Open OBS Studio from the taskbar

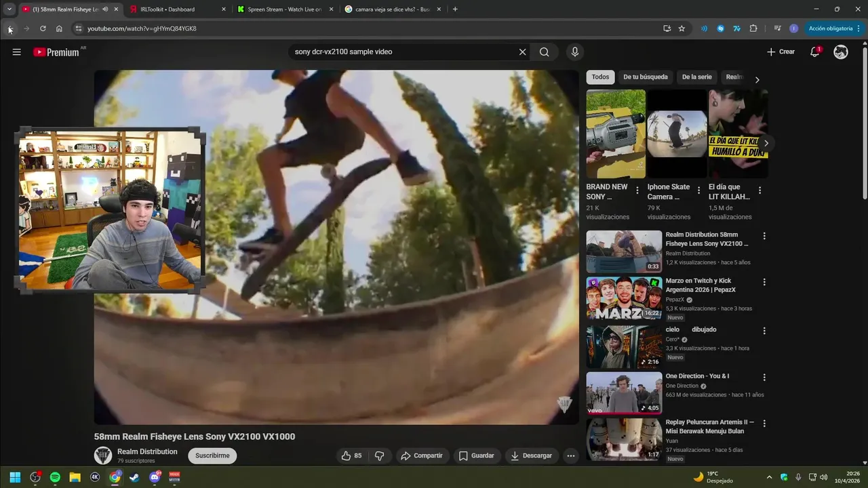[35, 477]
